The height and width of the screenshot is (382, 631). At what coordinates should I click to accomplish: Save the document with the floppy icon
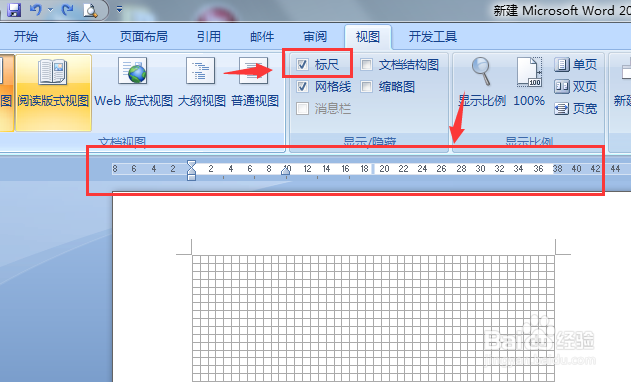click(x=14, y=10)
